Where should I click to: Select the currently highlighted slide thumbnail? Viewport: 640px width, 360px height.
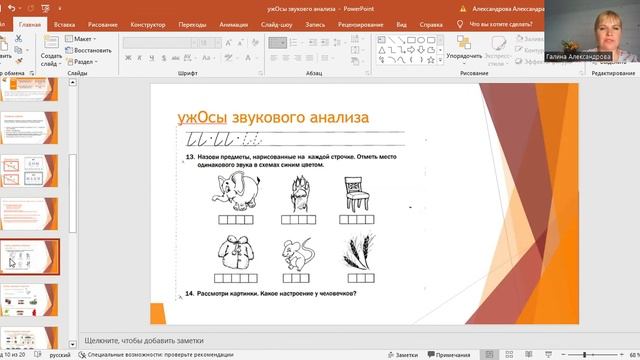pos(29,257)
